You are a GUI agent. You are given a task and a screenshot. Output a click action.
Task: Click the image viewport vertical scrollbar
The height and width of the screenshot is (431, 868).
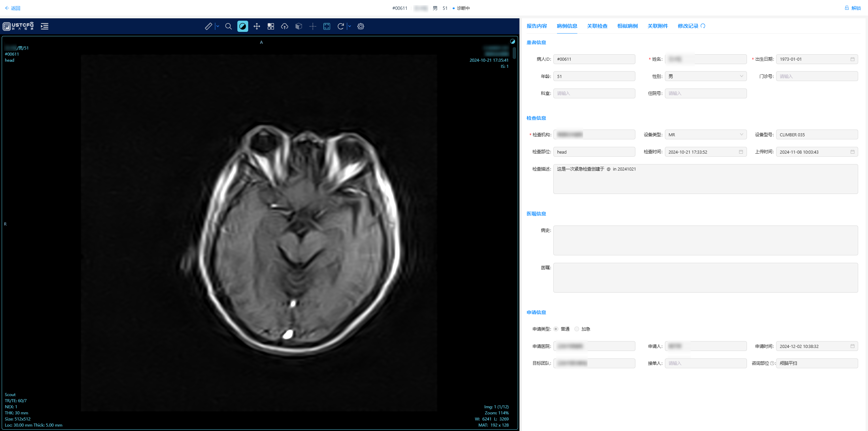point(514,53)
